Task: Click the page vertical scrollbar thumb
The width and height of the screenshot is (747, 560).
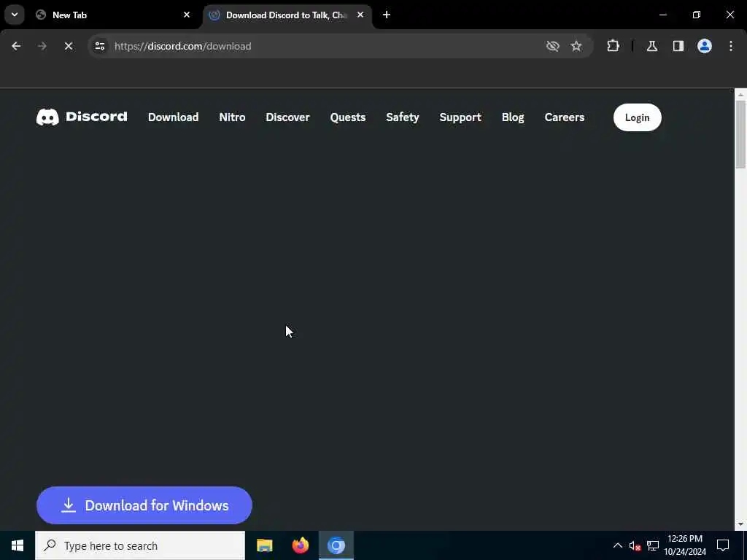Action: (x=740, y=134)
